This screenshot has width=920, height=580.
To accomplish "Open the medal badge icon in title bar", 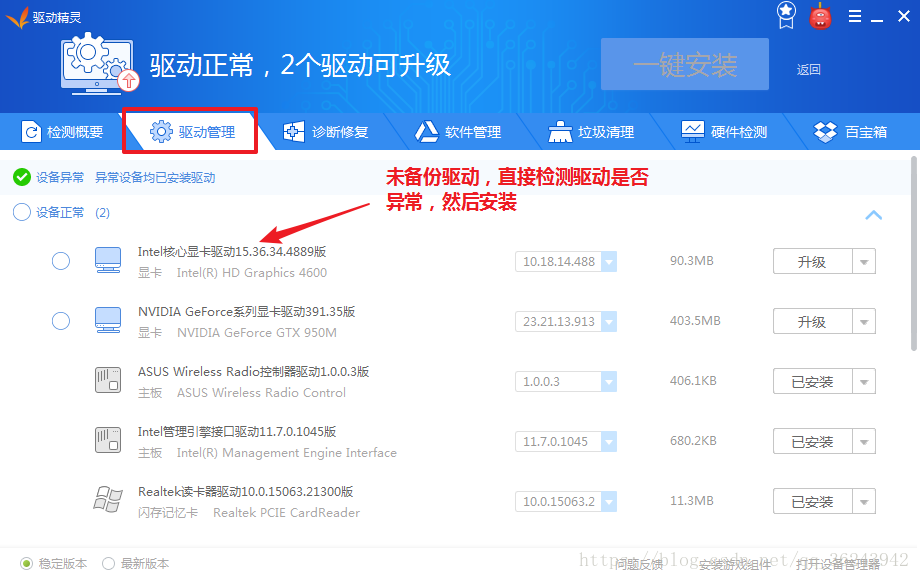I will coord(786,15).
